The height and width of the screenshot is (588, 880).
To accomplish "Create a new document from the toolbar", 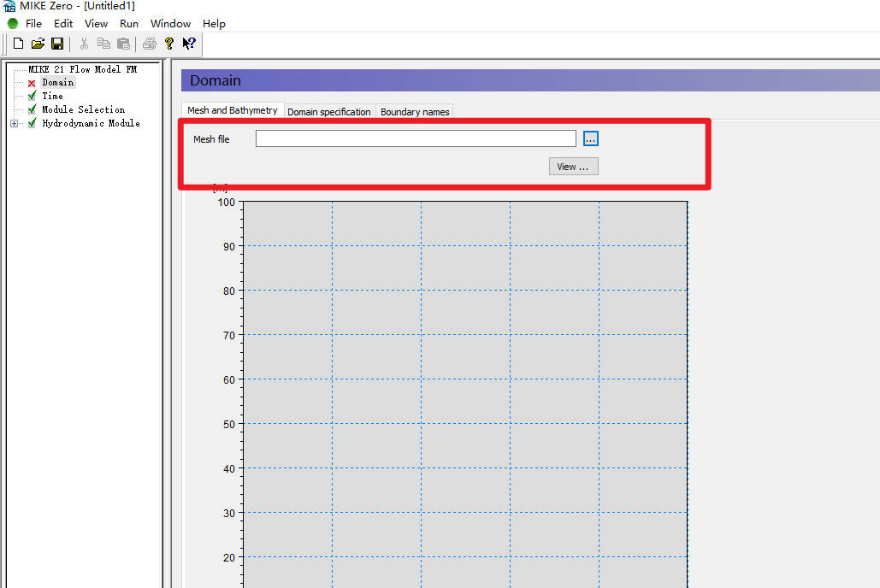I will (18, 44).
